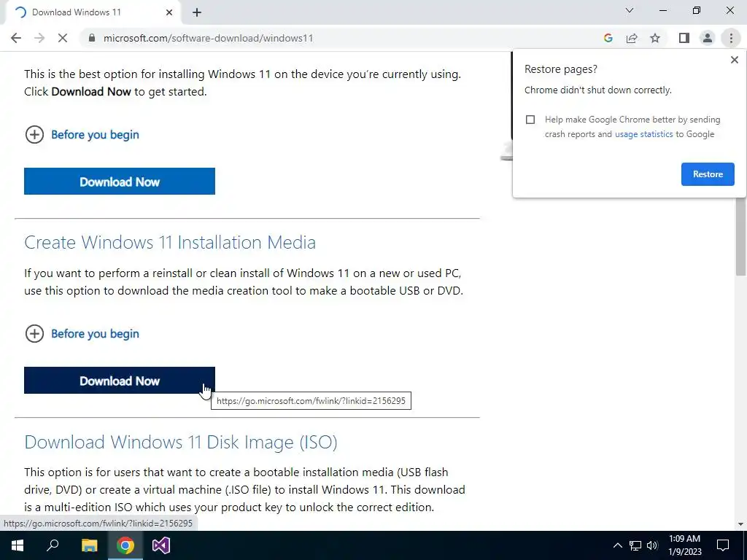Click Download Now for Installation Media
Image resolution: width=747 pixels, height=560 pixels.
point(120,380)
